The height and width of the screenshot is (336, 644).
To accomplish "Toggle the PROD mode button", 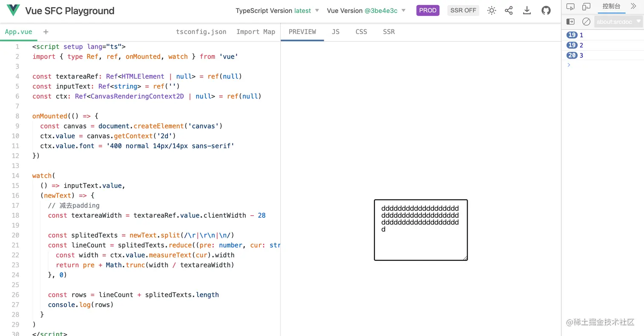I will [428, 11].
